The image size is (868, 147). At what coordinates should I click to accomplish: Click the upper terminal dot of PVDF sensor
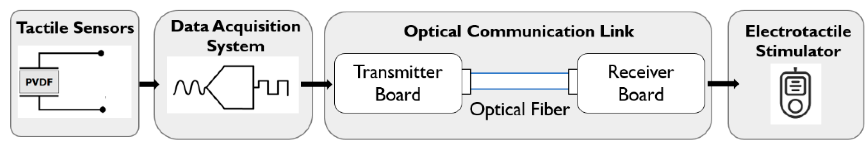pos(101,53)
